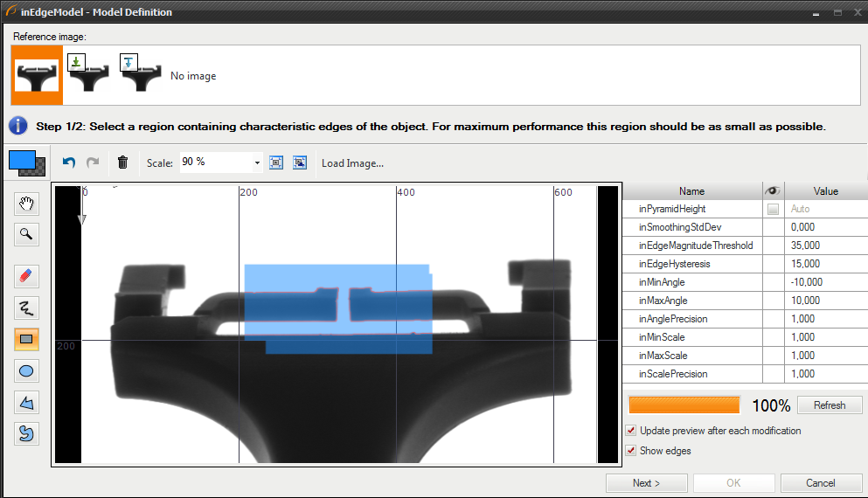868x498 pixels.
Task: Select the magnifier zoom tool
Action: point(27,234)
